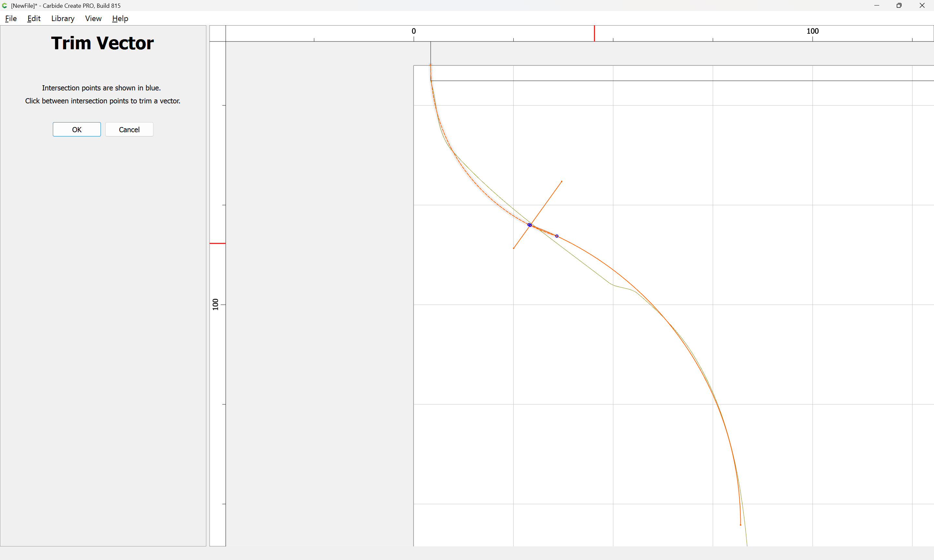Screen dimensions: 934x560
Task: Minimize the Carbide Create window
Action: [x=877, y=6]
